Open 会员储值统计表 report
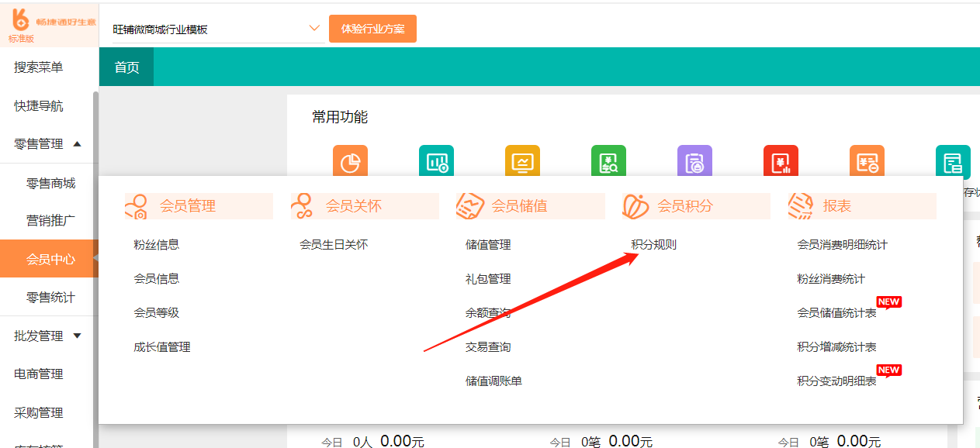The width and height of the screenshot is (980, 448). [836, 313]
